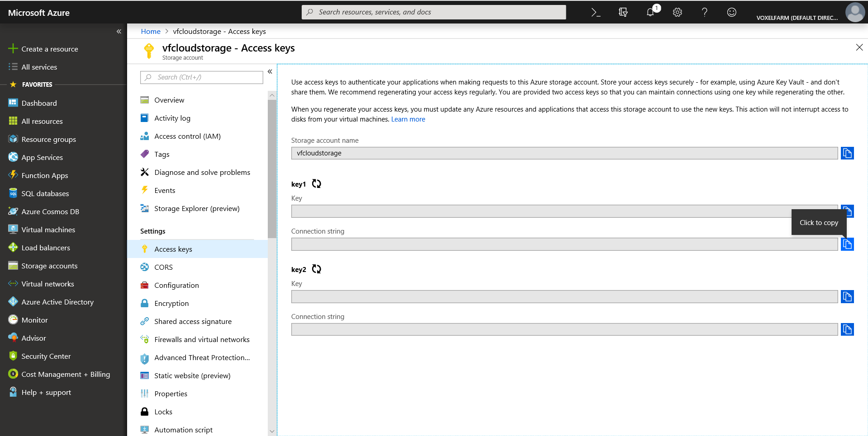Image resolution: width=868 pixels, height=436 pixels.
Task: Copy key2 connection string
Action: [x=847, y=329]
